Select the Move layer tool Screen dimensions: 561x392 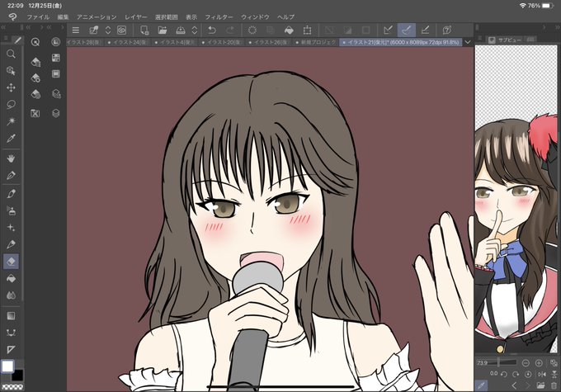pos(11,87)
